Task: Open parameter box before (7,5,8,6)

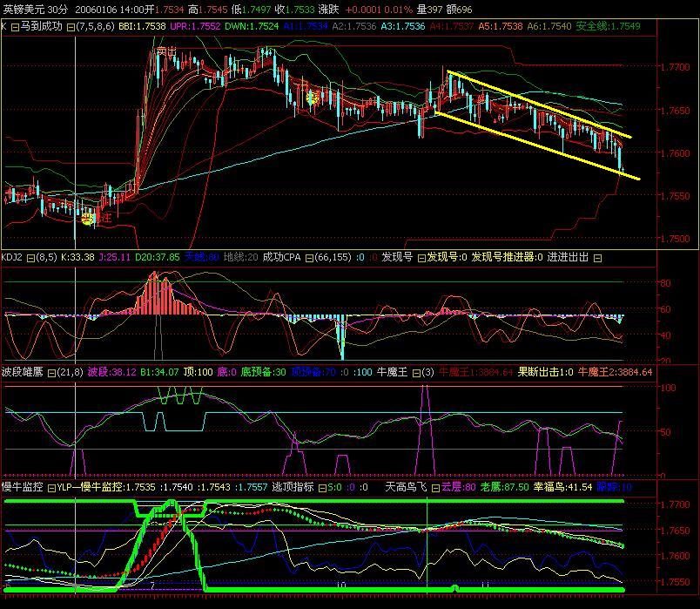Action: [71, 28]
